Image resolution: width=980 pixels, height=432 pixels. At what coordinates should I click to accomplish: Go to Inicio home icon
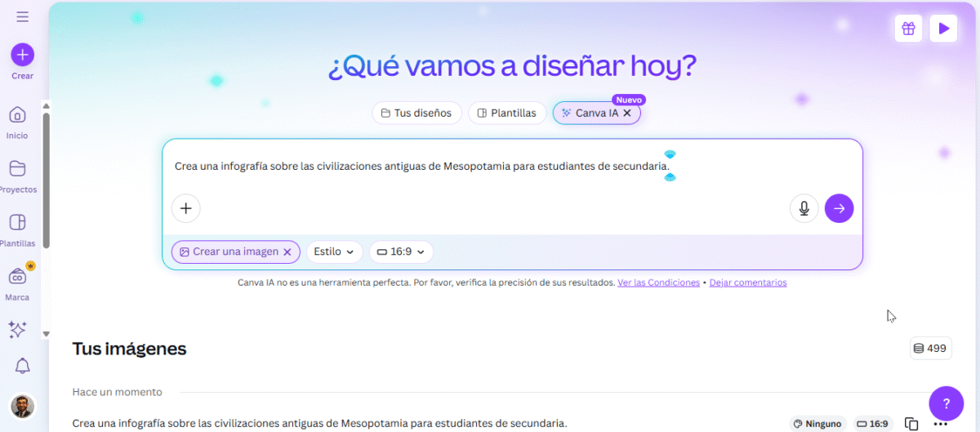point(17,114)
